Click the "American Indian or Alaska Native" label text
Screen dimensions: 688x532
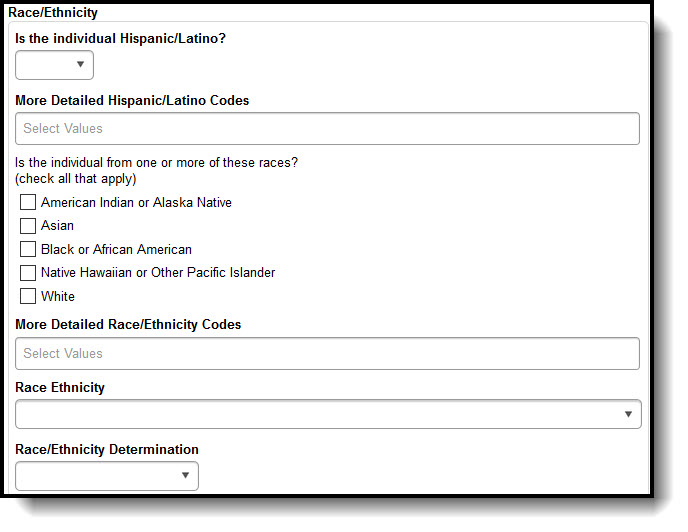tap(136, 203)
